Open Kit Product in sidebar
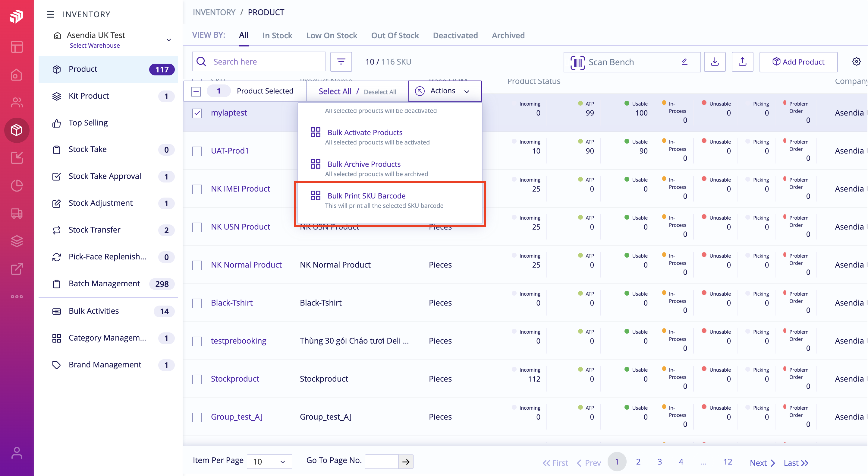The image size is (868, 476). 108,96
